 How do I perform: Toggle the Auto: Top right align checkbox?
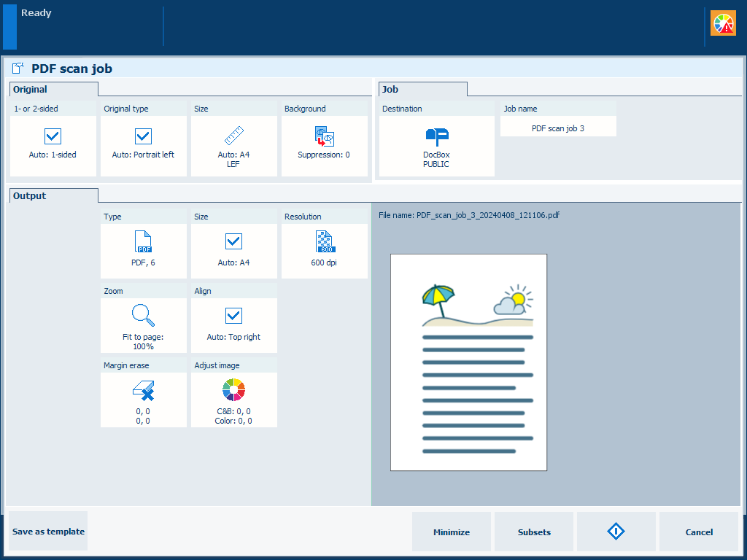click(x=233, y=316)
